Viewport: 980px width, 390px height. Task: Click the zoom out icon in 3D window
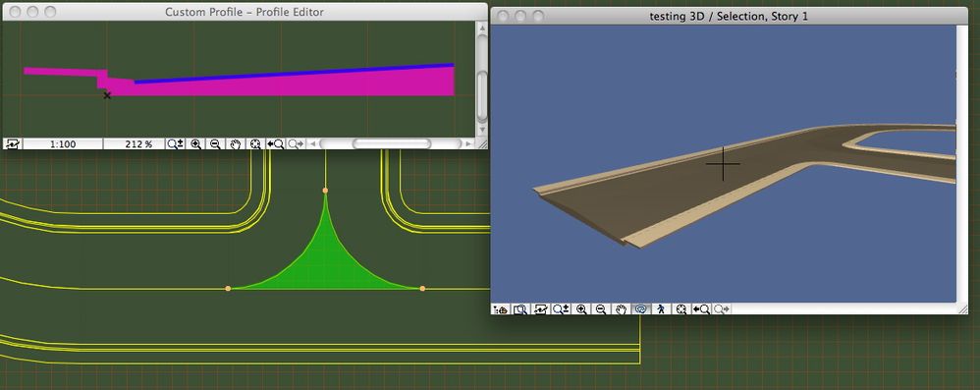pos(601,309)
